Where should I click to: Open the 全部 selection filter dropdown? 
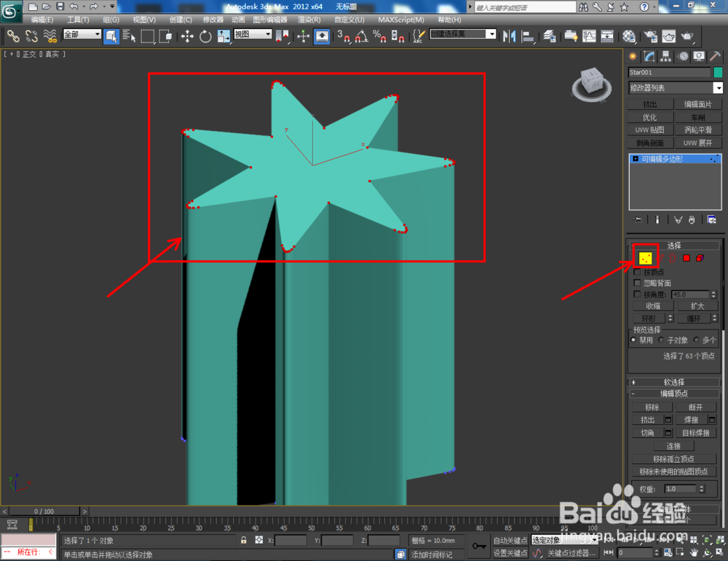(82, 34)
